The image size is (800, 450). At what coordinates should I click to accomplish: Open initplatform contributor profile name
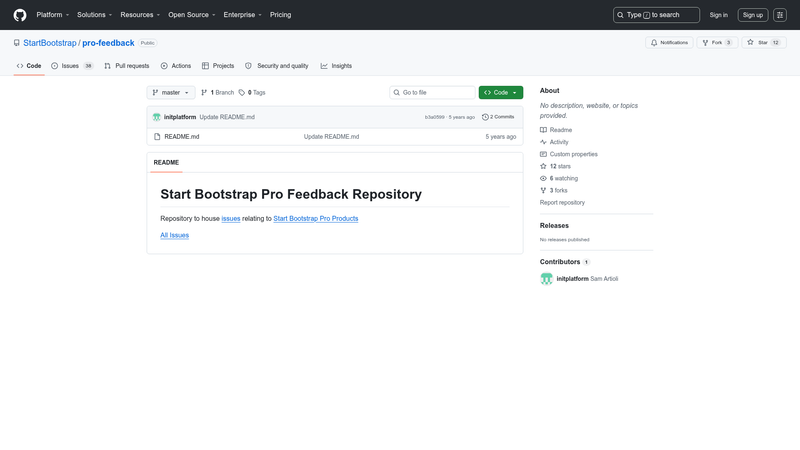coord(572,279)
